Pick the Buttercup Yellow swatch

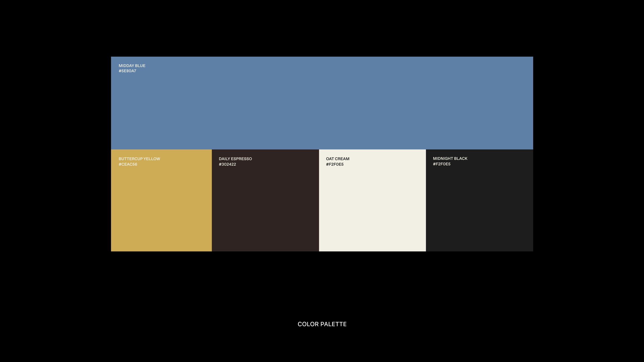[161, 206]
